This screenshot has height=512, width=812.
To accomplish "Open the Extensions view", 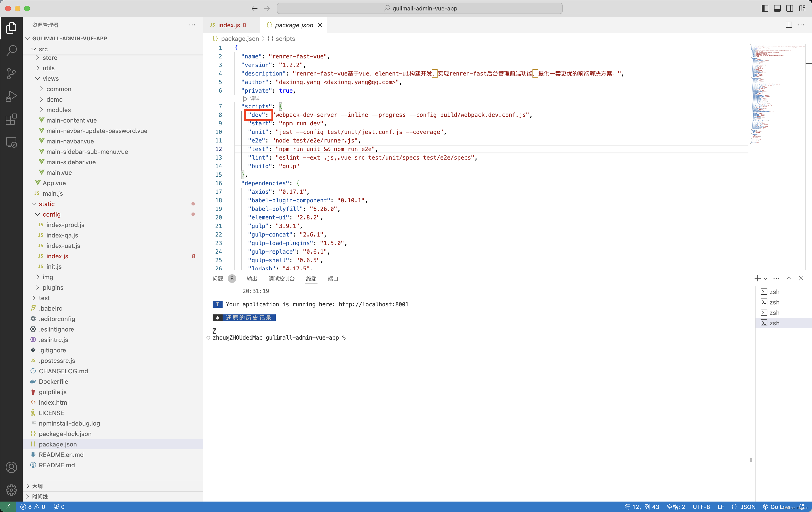I will point(11,119).
